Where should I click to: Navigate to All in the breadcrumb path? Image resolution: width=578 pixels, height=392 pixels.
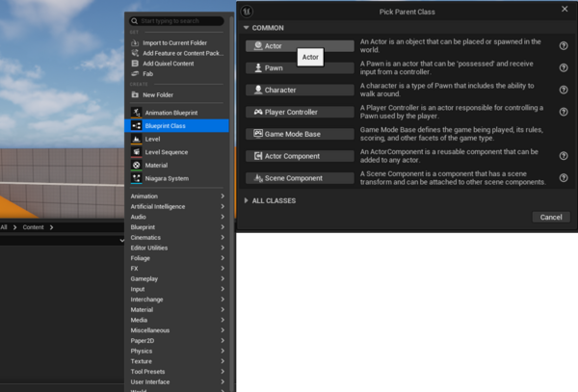(4, 227)
